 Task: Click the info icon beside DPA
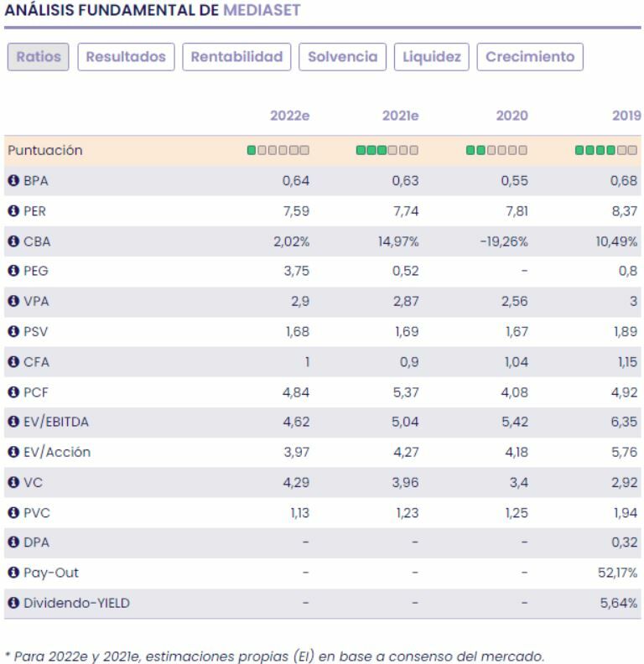pos(13,542)
